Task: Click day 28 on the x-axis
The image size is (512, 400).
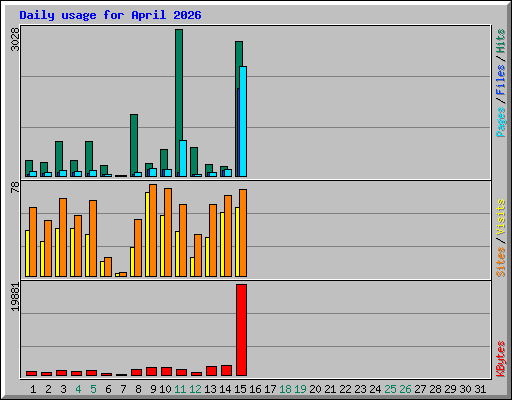Action: pos(435,389)
